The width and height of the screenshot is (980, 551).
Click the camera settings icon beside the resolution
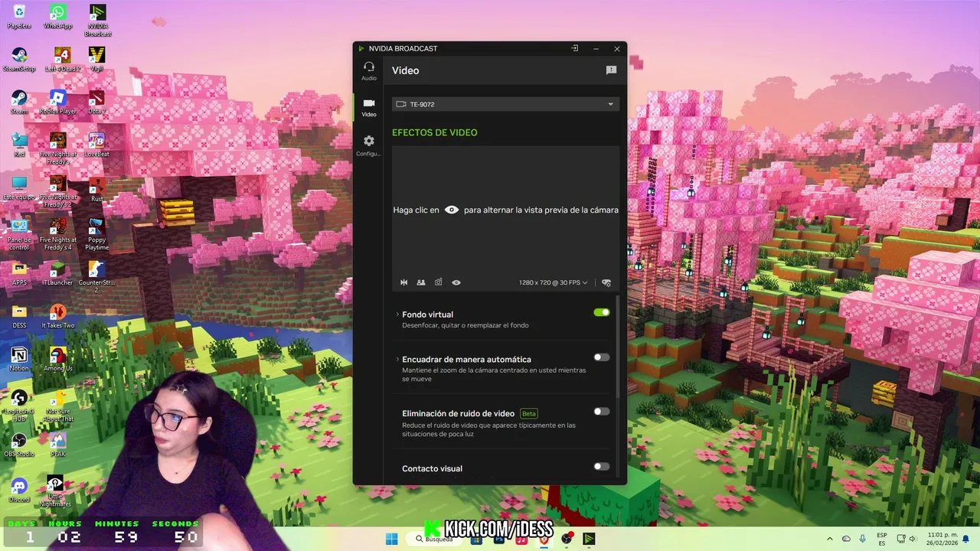pos(606,282)
